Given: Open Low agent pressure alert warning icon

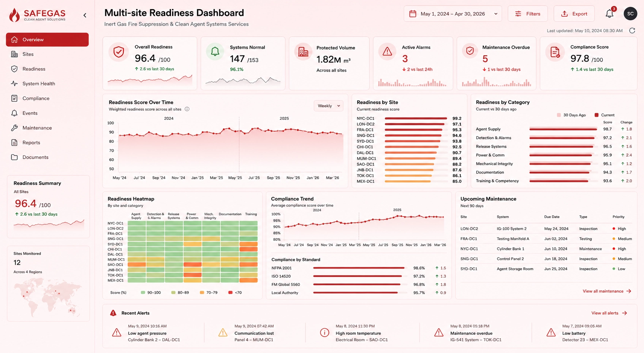Looking at the screenshot, I should (117, 332).
